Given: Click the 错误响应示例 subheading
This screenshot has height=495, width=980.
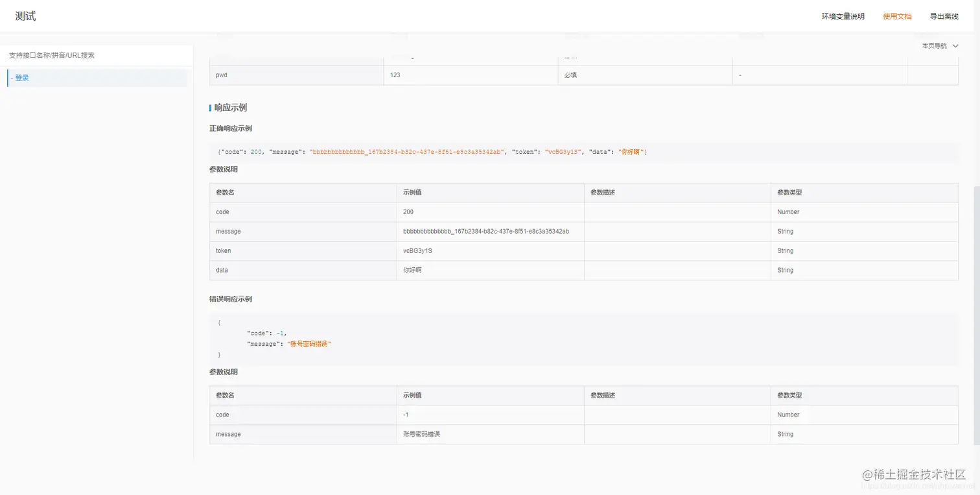Looking at the screenshot, I should (231, 299).
